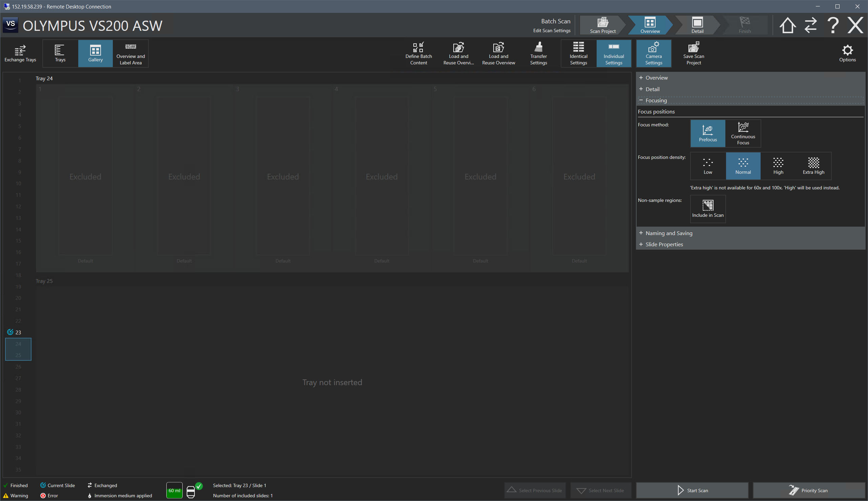Expand the Detail settings section
The height and width of the screenshot is (501, 868).
pos(750,89)
